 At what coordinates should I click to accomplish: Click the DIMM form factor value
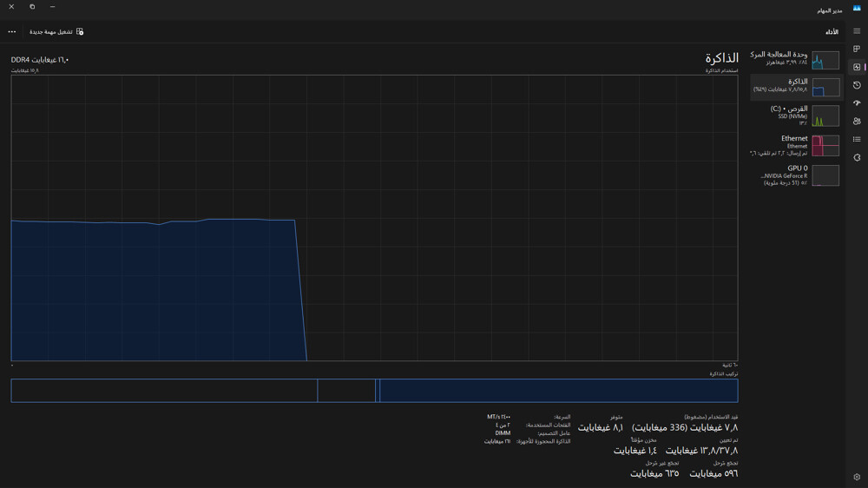[503, 433]
